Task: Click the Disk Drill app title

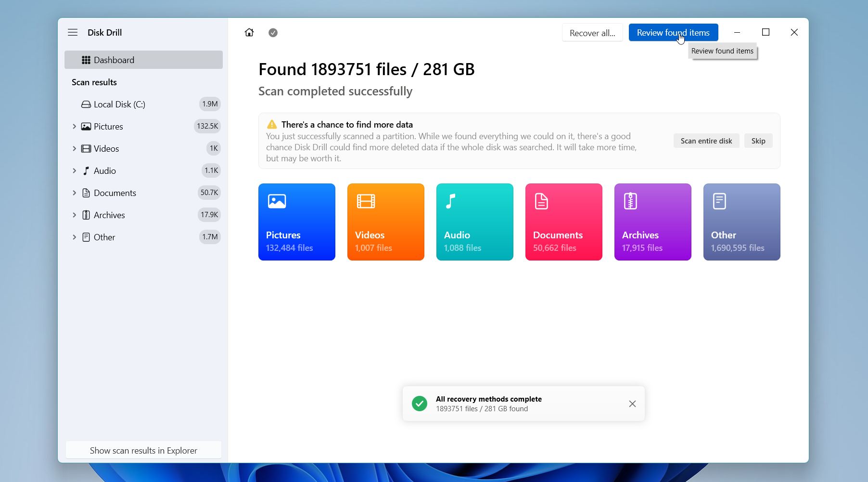Action: (104, 32)
